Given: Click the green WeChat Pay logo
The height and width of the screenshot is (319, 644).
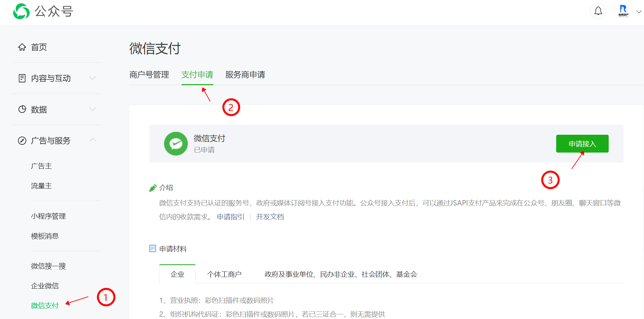Looking at the screenshot, I should pyautogui.click(x=176, y=144).
